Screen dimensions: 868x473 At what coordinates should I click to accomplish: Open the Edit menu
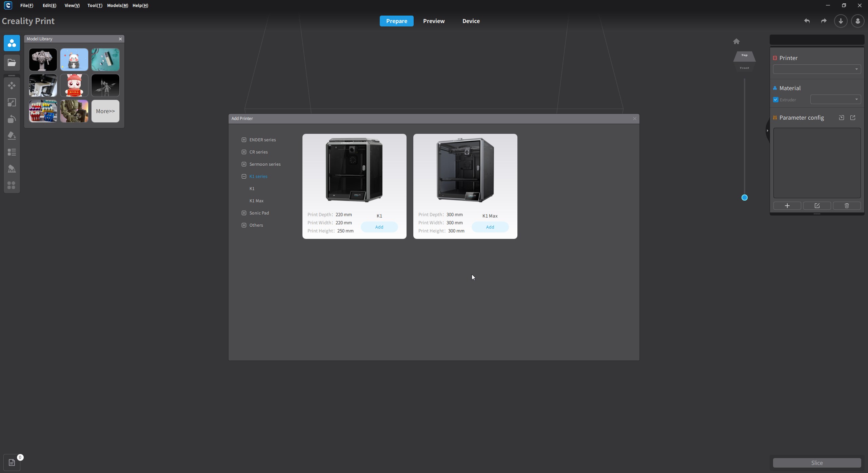(50, 5)
